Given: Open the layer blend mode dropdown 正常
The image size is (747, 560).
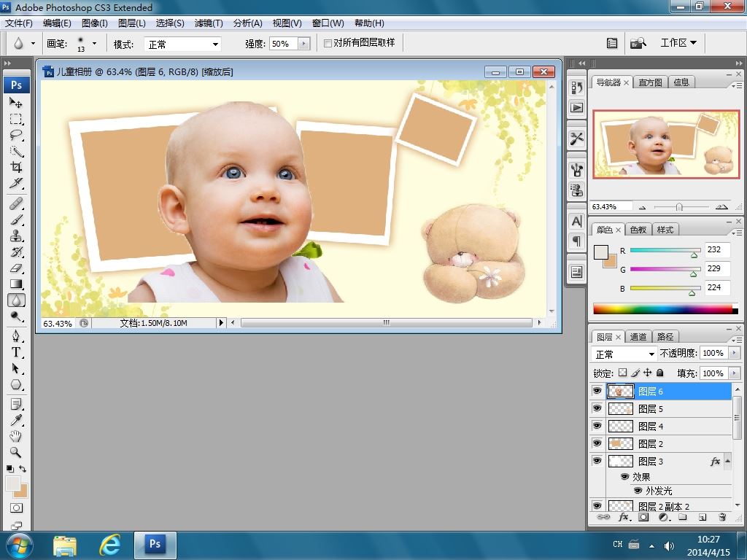Looking at the screenshot, I should pos(624,354).
